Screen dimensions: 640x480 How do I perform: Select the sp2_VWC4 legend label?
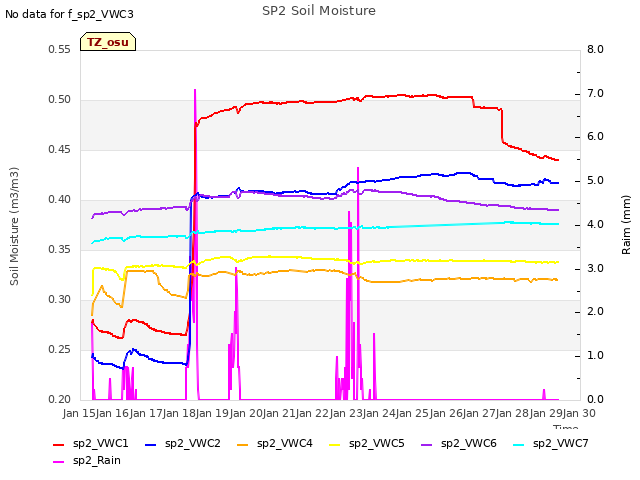tap(284, 444)
